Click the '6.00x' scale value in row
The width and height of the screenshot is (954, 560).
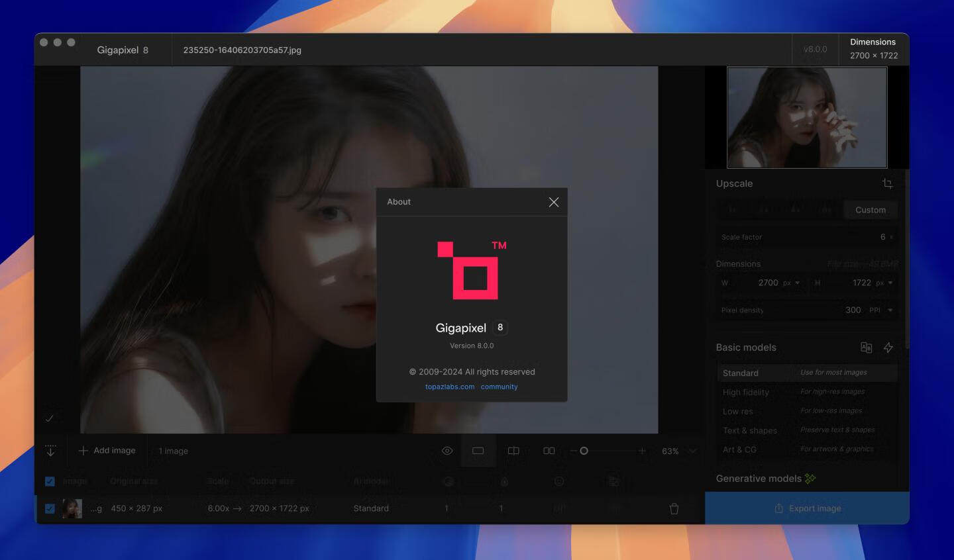tap(219, 508)
